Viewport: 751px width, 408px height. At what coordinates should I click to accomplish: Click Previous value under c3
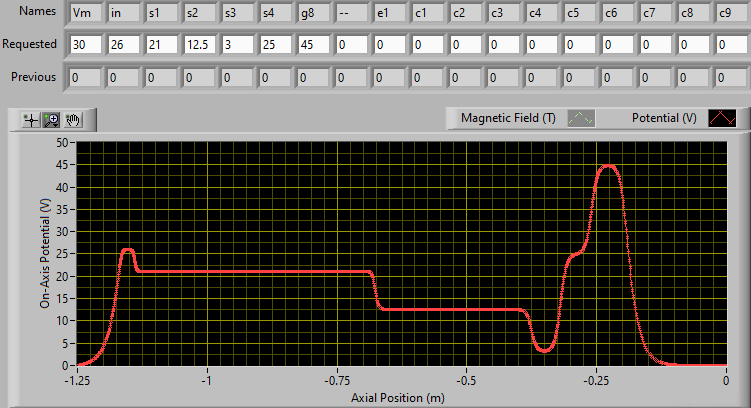(504, 78)
